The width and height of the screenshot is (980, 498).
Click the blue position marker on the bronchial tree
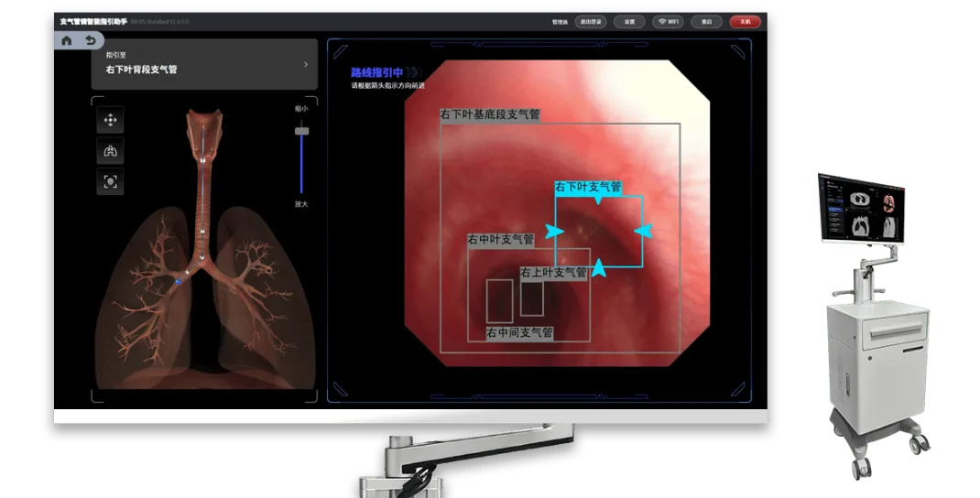pyautogui.click(x=178, y=283)
